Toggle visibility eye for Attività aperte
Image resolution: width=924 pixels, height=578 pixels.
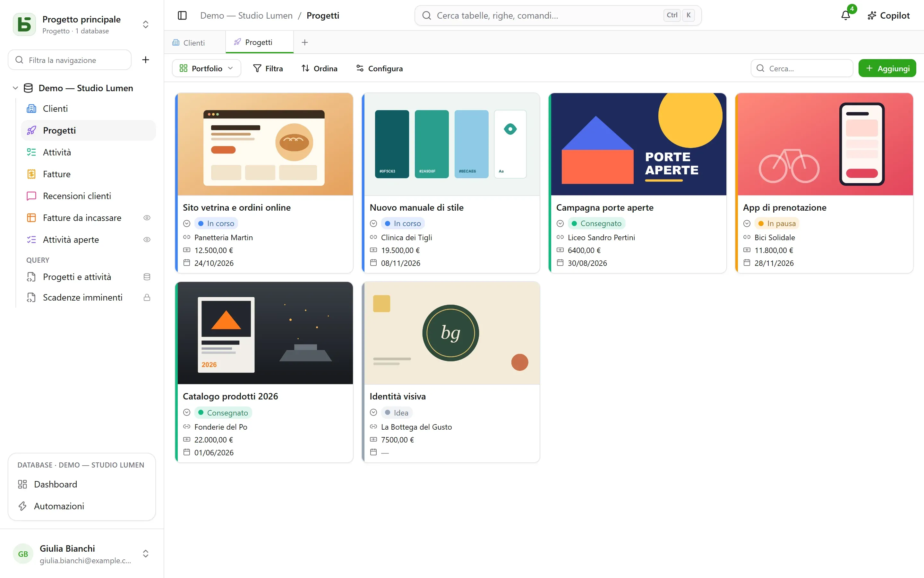(x=147, y=240)
